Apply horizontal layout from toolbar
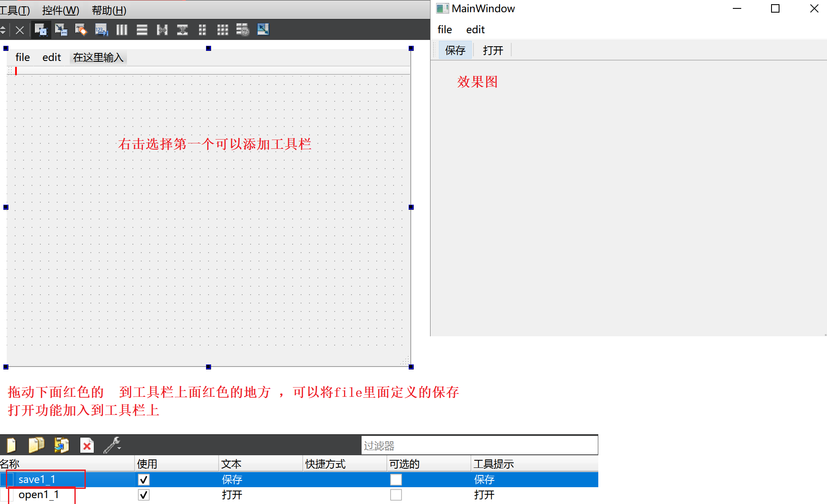The width and height of the screenshot is (827, 504). (x=122, y=30)
